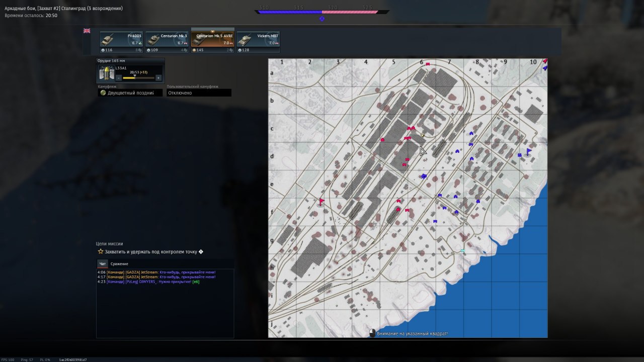Click the blue arrow icon at map corner
Viewport: 644px width, 362px height.
pyautogui.click(x=545, y=68)
